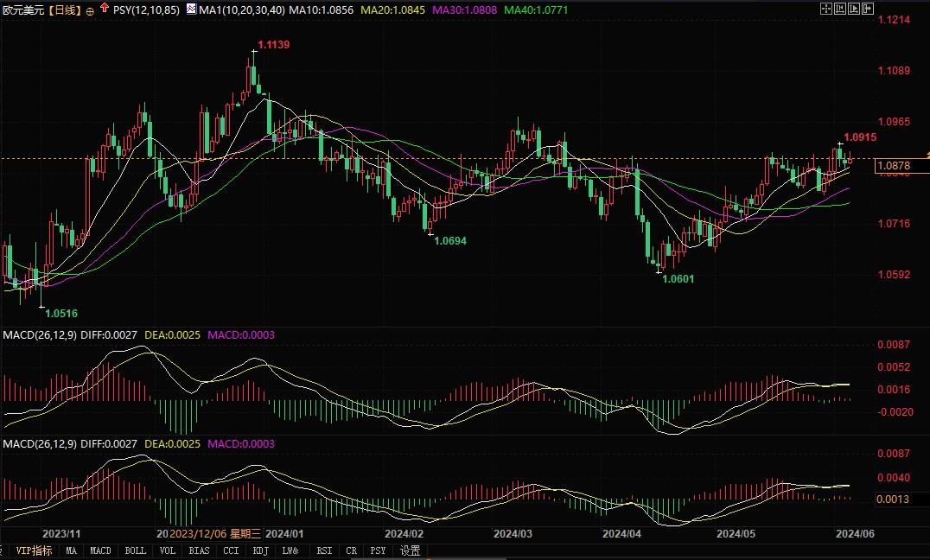
Task: Click the crosshair cursor icon at top right
Action: (825, 9)
